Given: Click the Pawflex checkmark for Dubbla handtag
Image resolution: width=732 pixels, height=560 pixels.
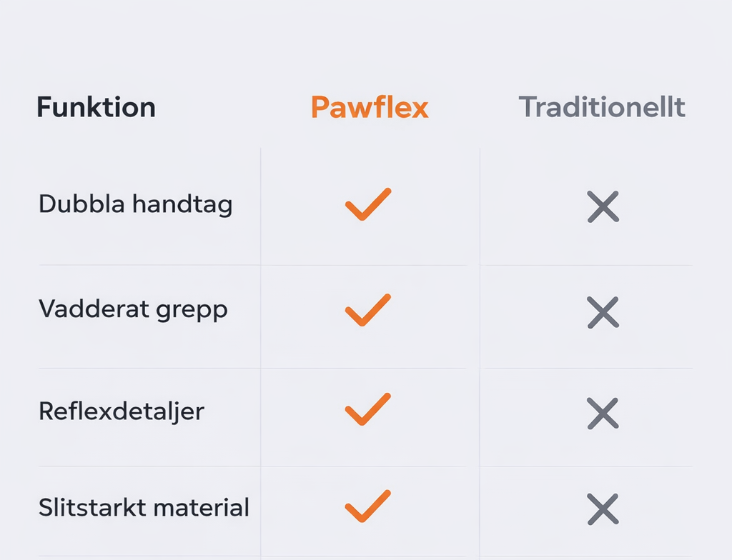Looking at the screenshot, I should (x=367, y=204).
